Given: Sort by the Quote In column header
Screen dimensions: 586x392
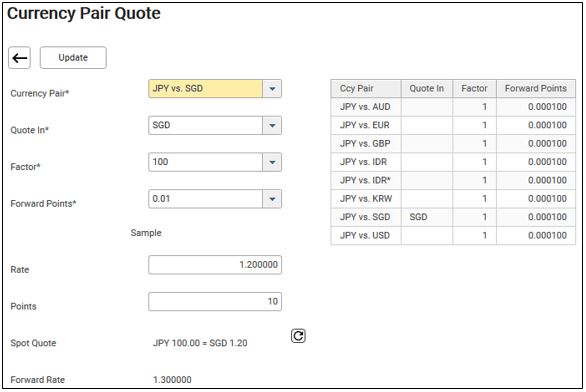Looking at the screenshot, I should coord(427,89).
